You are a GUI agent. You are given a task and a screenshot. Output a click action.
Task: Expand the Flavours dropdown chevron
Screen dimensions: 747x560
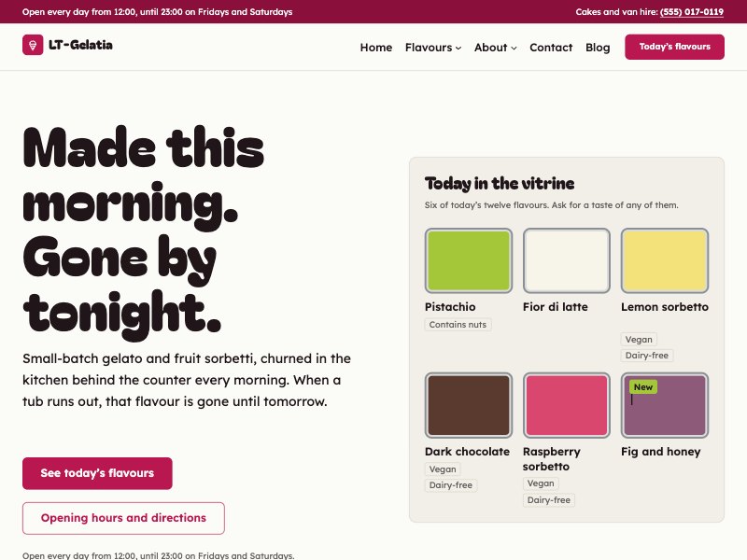pos(458,49)
